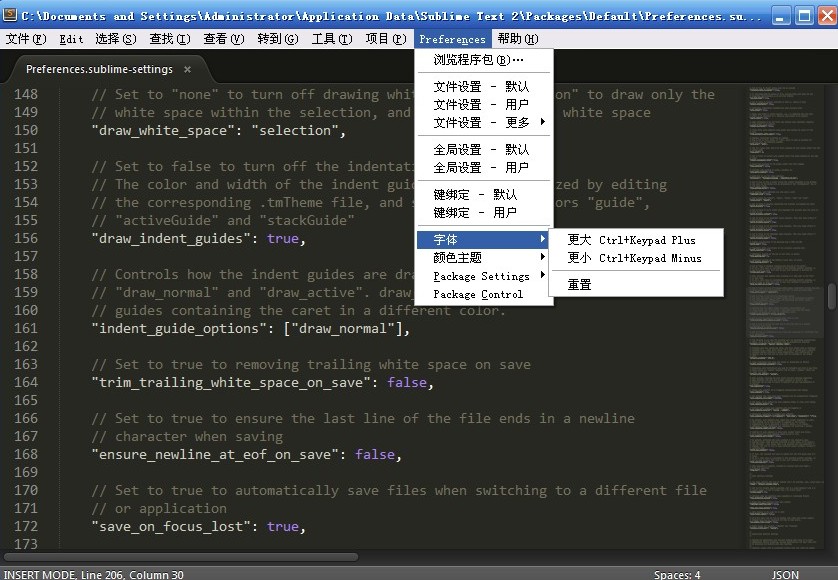Open the 转到(G) menu
Screen dimensions: 838x580
pos(277,39)
